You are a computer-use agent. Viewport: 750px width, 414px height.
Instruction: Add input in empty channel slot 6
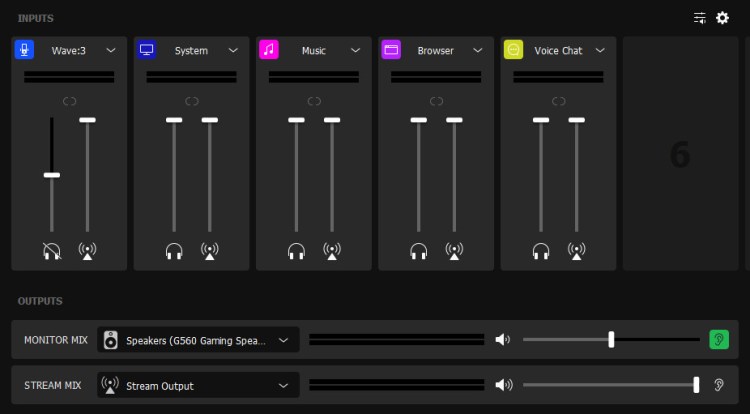(x=680, y=154)
